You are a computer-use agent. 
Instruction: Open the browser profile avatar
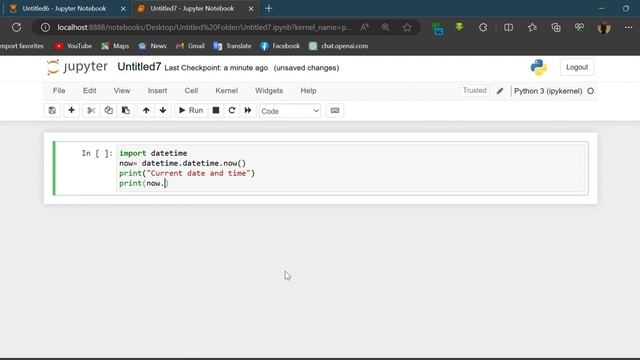coord(604,27)
